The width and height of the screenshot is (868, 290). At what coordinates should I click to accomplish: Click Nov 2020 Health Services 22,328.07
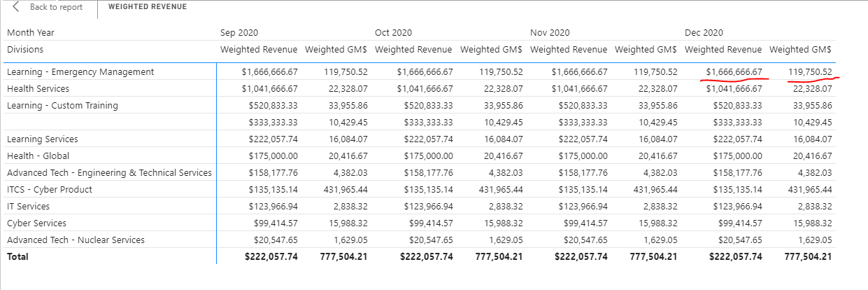pos(658,89)
